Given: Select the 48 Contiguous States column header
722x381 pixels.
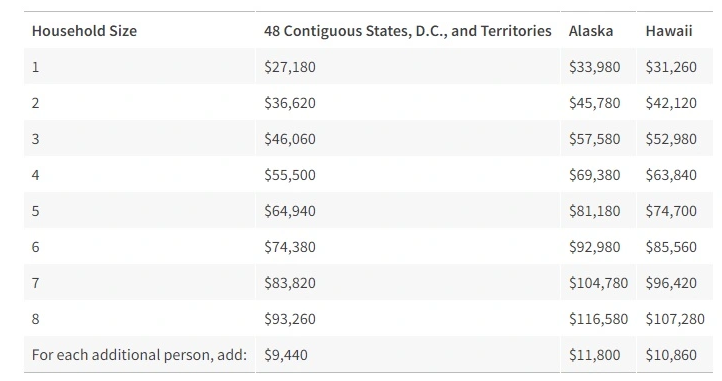Looking at the screenshot, I should tap(408, 31).
